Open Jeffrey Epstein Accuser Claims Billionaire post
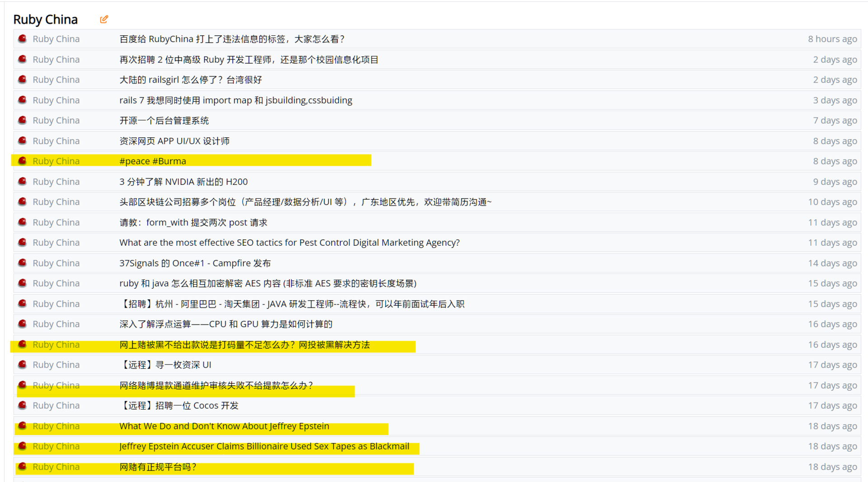The width and height of the screenshot is (868, 482). (264, 446)
